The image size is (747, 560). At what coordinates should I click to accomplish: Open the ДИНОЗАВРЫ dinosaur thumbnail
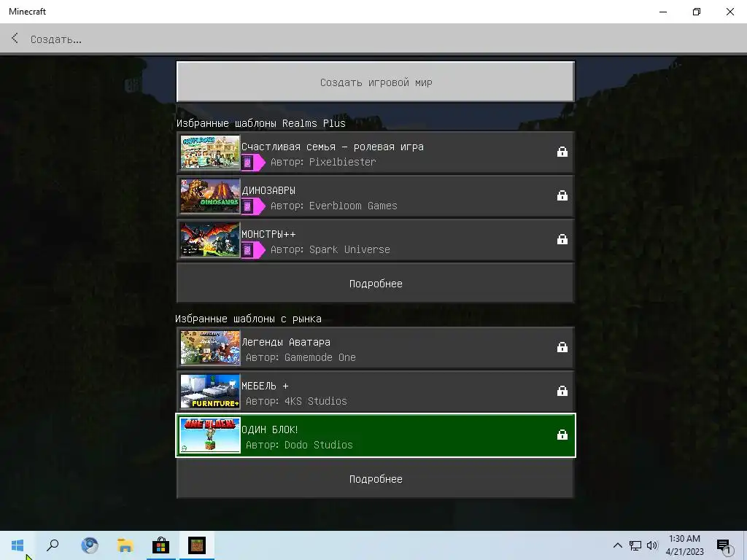coord(210,196)
